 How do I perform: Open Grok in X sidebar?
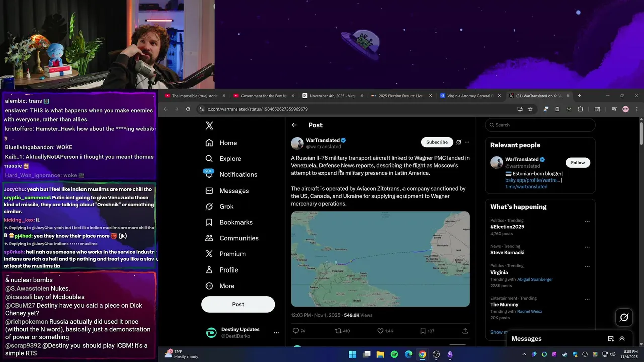(x=220, y=206)
